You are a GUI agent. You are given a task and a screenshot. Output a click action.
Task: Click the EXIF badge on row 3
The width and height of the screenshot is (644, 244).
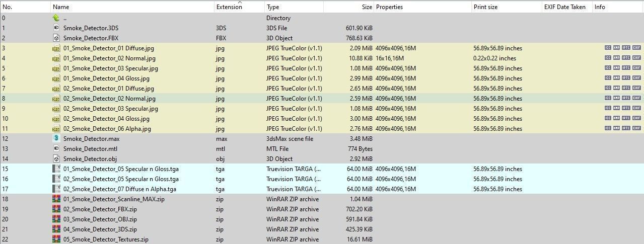[x=636, y=48]
